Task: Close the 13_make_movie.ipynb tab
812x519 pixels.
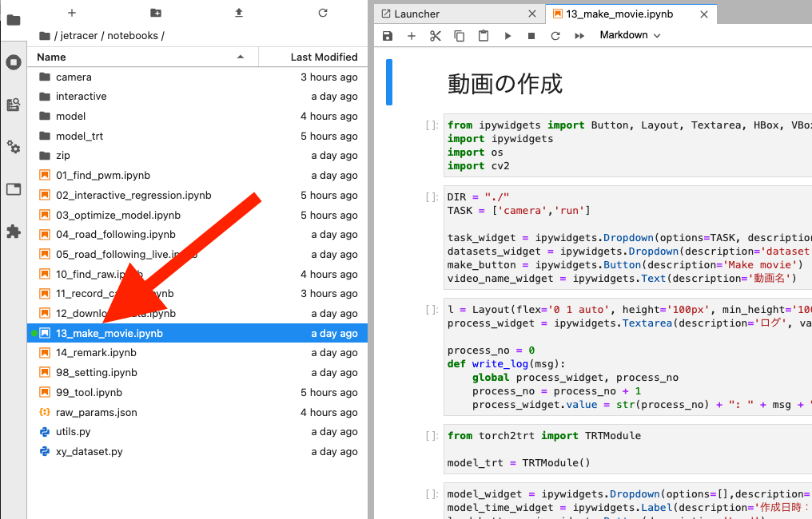Action: pyautogui.click(x=704, y=14)
